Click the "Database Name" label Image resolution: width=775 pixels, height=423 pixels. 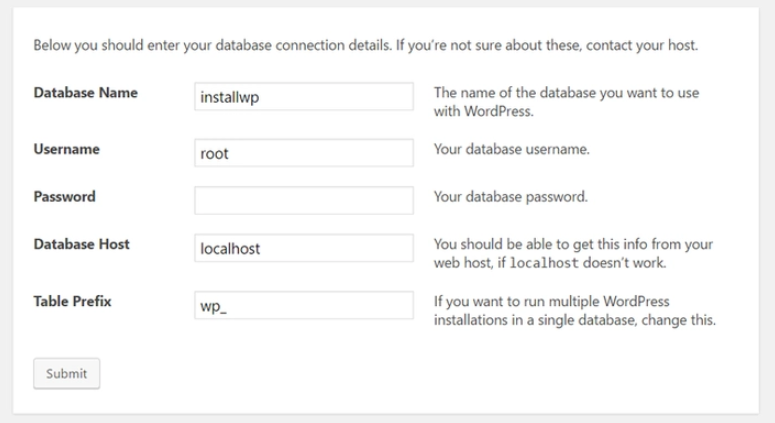tap(86, 92)
